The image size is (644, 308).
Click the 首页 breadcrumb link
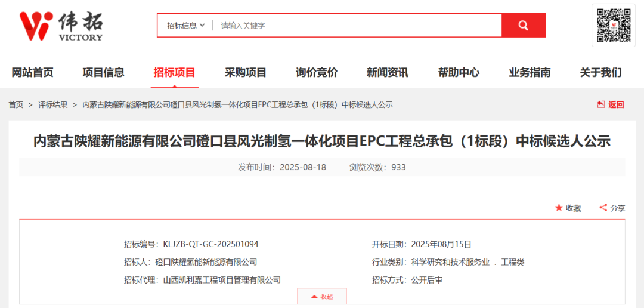[16, 104]
